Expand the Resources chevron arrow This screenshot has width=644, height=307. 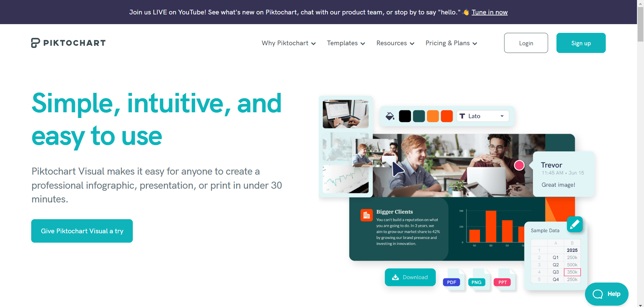[412, 44]
